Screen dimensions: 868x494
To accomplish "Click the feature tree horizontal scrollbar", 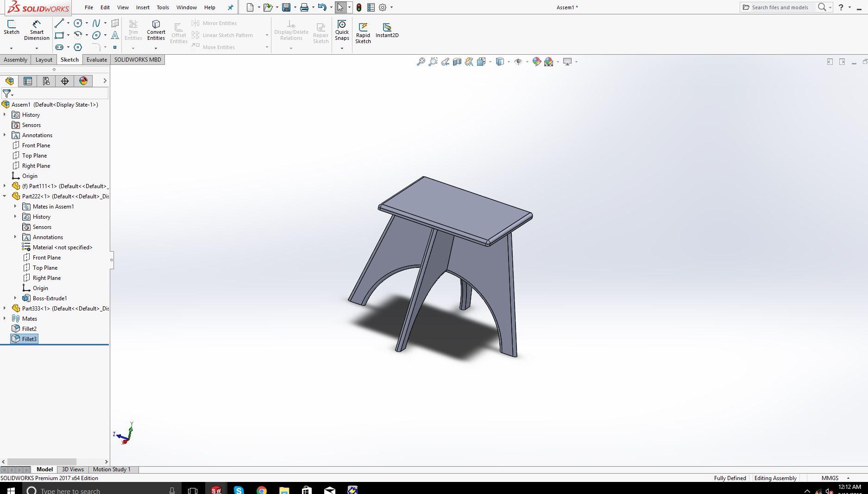I will (42, 462).
